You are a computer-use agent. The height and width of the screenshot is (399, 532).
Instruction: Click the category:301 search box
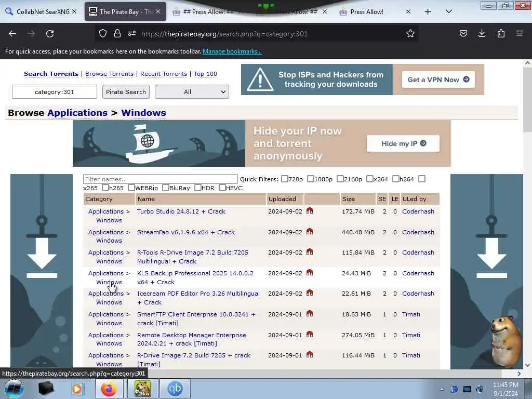54,91
